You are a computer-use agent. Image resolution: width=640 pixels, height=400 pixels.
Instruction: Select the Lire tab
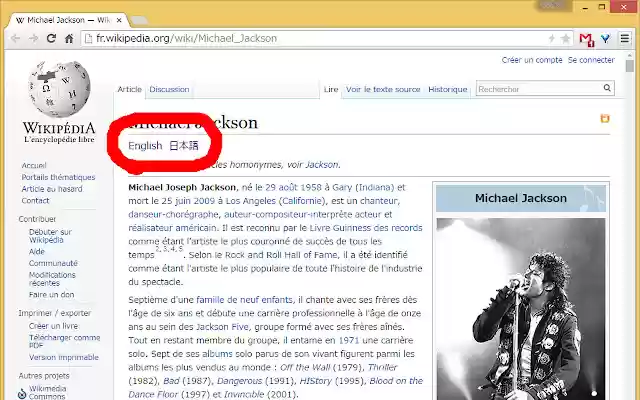(x=331, y=89)
